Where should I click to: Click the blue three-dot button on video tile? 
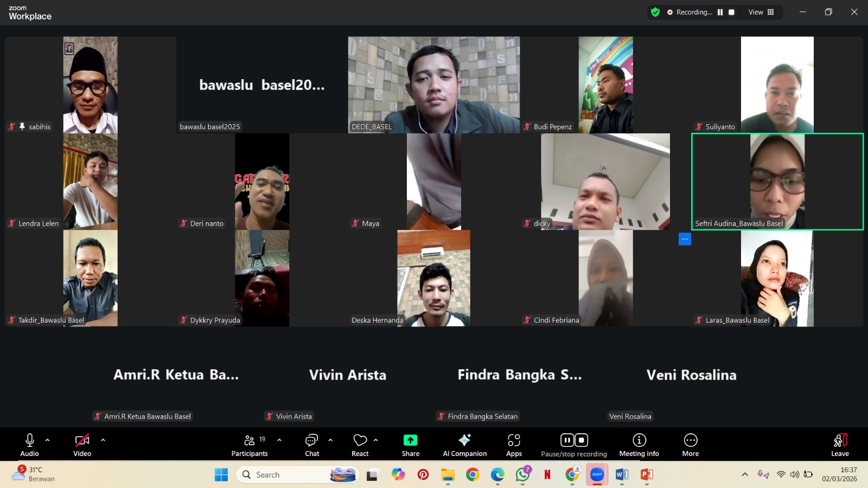coord(685,239)
